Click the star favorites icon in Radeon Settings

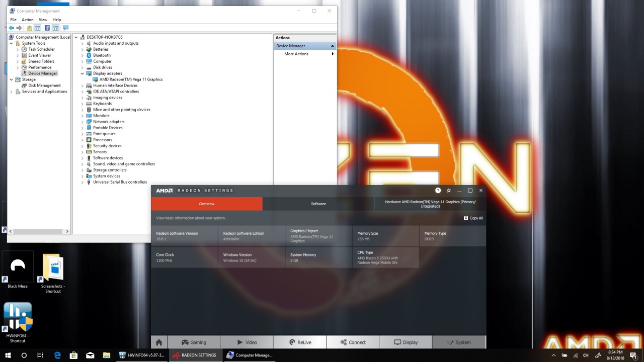coord(448,191)
